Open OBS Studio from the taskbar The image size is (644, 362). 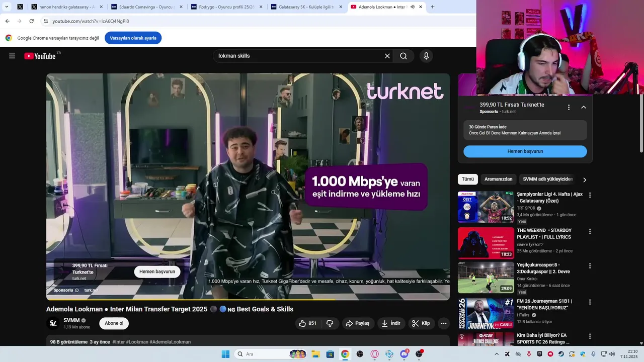[360, 354]
